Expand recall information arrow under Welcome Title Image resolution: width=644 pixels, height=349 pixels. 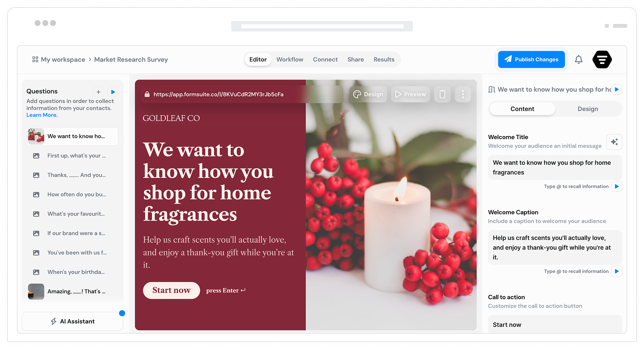click(x=617, y=186)
